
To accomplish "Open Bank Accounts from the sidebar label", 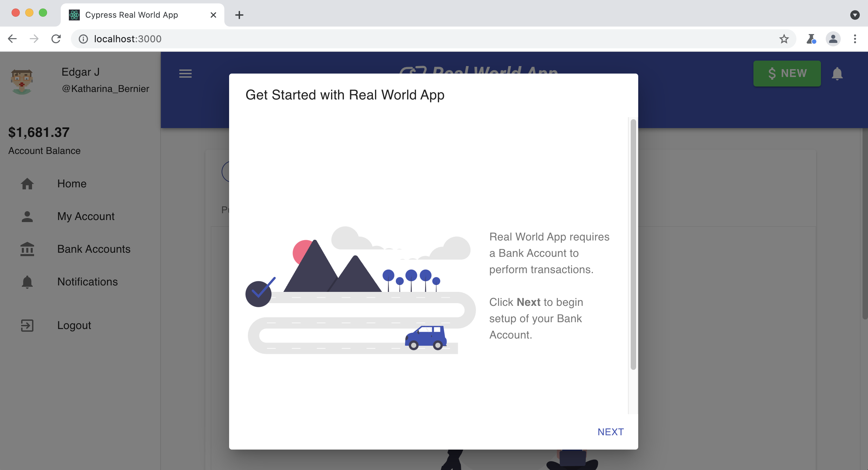I will pos(94,249).
